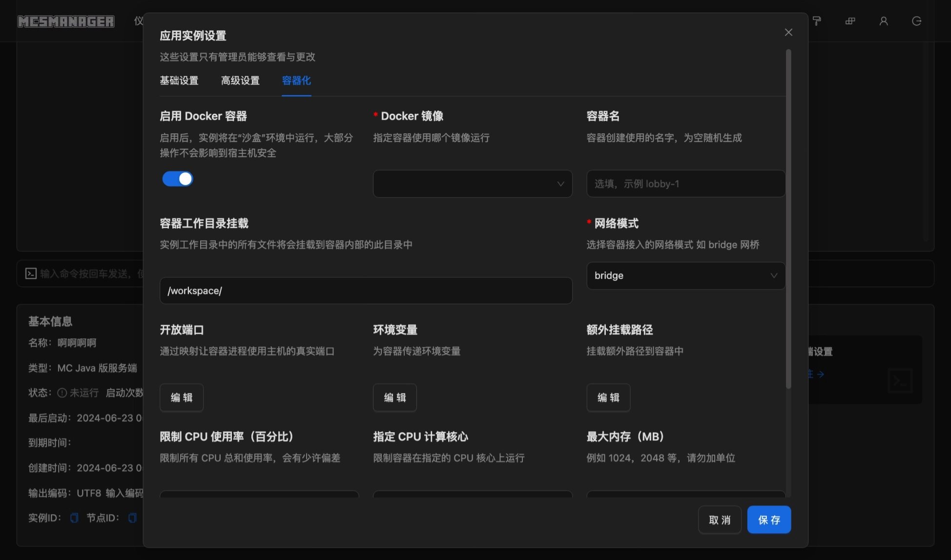
Task: Click the logout arrow icon
Action: point(916,21)
